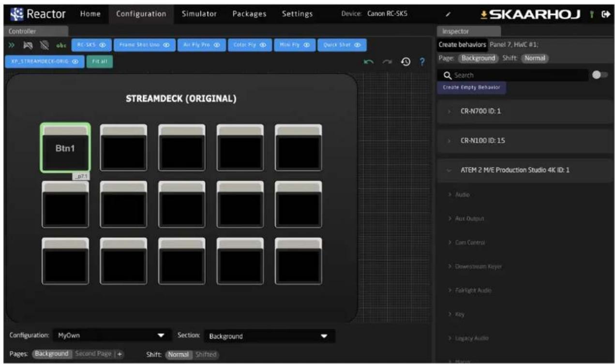The height and width of the screenshot is (364, 615).
Task: Open the Configuration tab
Action: [x=141, y=14]
